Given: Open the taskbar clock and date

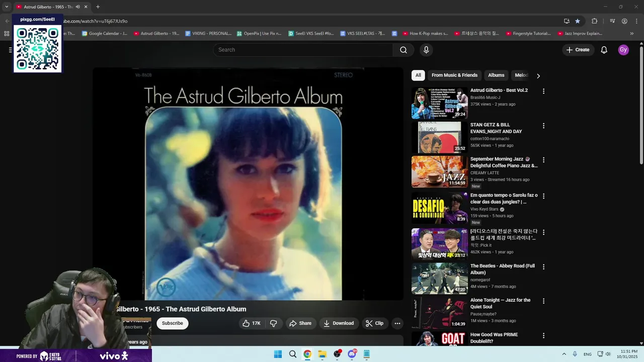Looking at the screenshot, I should coord(627,354).
